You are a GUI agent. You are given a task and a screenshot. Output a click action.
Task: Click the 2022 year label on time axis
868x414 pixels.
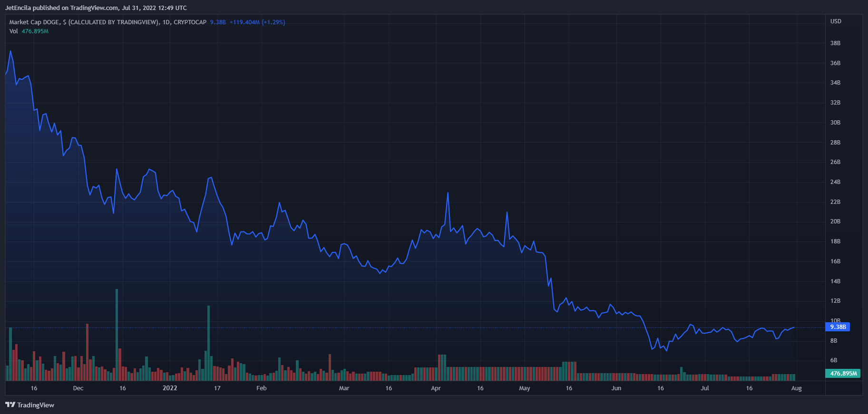170,388
